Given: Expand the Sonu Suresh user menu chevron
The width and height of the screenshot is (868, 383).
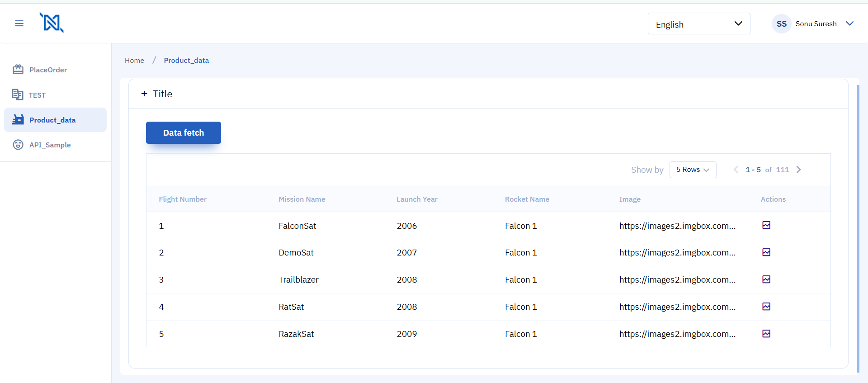Looking at the screenshot, I should [849, 24].
